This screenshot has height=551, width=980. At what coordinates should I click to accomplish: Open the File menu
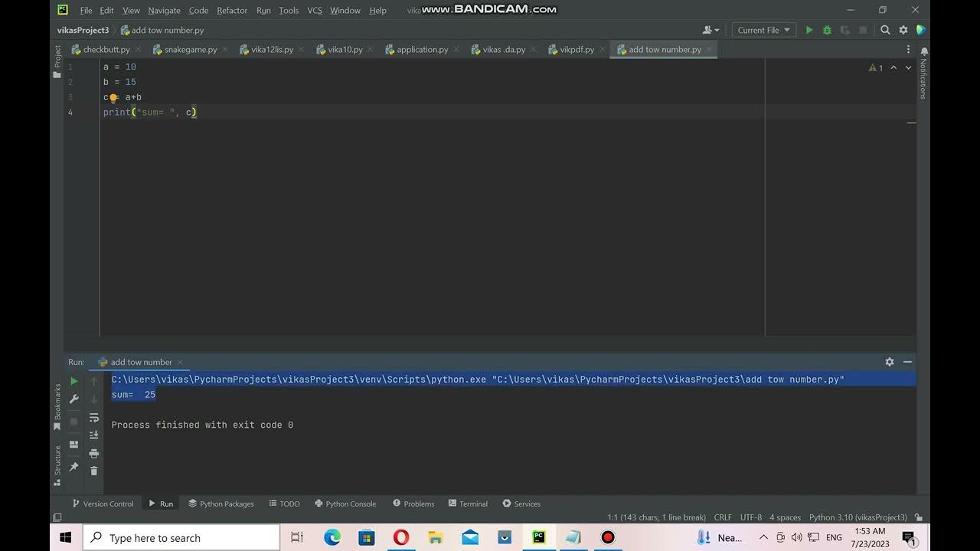pos(86,10)
